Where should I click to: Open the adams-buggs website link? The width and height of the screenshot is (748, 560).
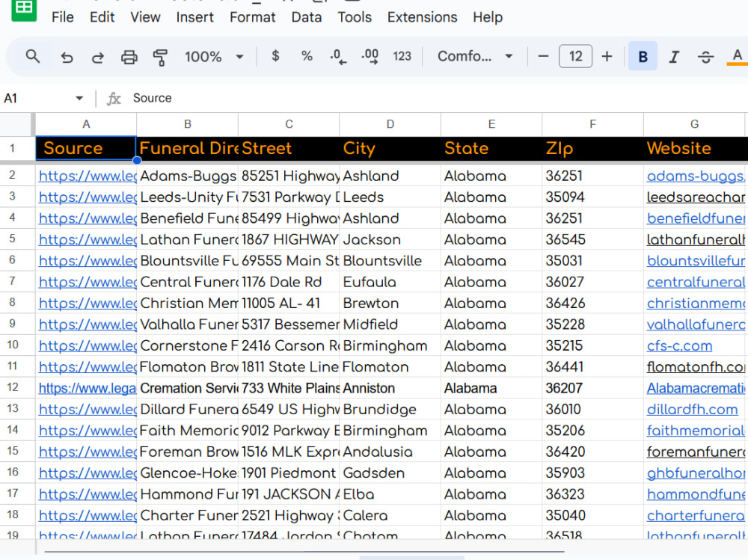pyautogui.click(x=696, y=176)
